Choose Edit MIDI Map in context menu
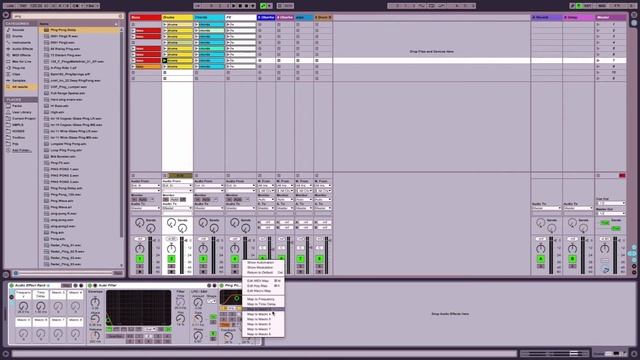This screenshot has width=640, height=360. (263, 281)
